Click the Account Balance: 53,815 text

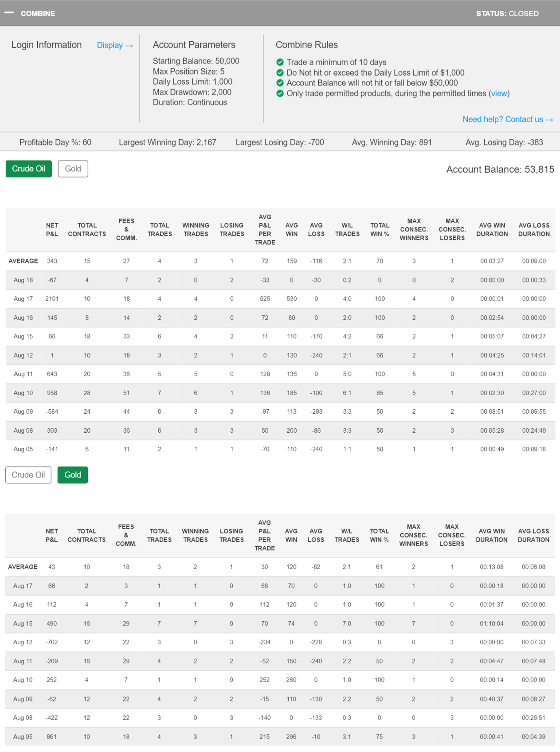(x=500, y=169)
